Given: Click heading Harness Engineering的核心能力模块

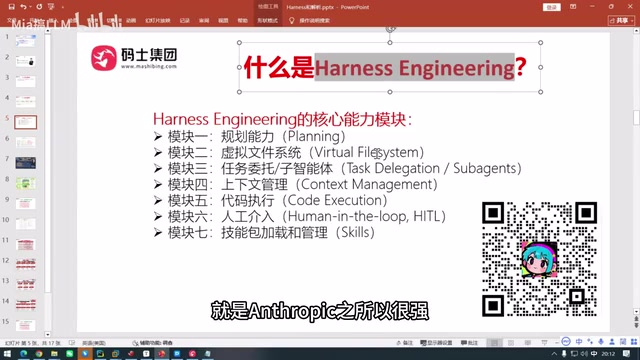Looking at the screenshot, I should point(282,119).
